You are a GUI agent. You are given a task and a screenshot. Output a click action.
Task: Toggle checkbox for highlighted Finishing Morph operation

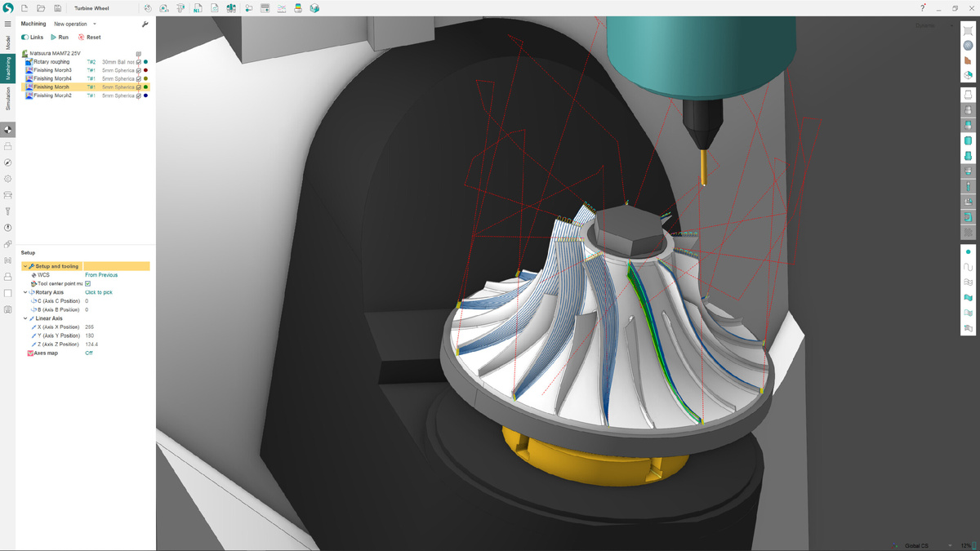click(x=139, y=87)
